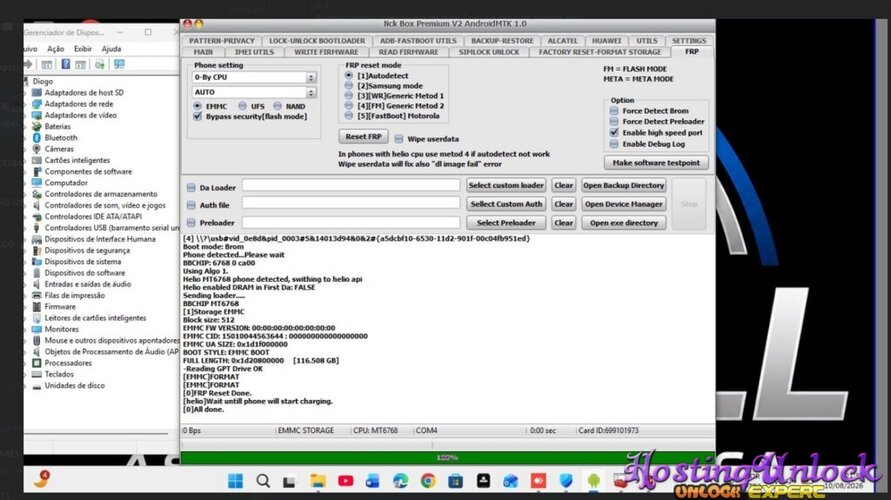
Task: Open Microsoft Store from taskbar
Action: click(x=455, y=481)
